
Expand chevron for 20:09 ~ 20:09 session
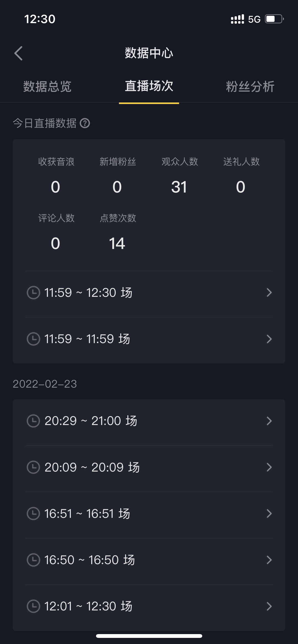tap(269, 467)
